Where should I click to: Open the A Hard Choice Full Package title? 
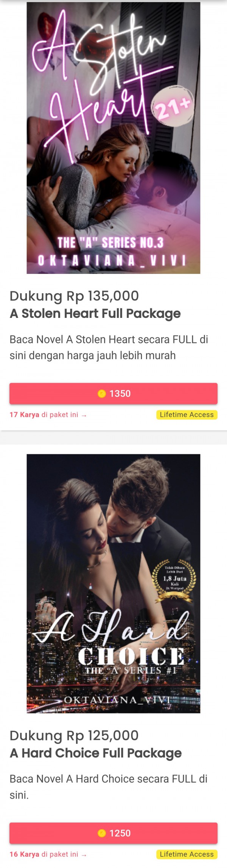[95, 753]
